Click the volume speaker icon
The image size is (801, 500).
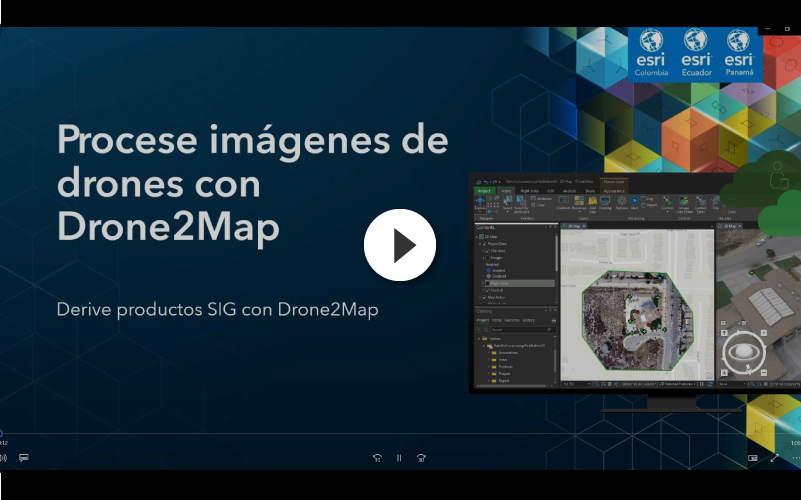pyautogui.click(x=3, y=458)
